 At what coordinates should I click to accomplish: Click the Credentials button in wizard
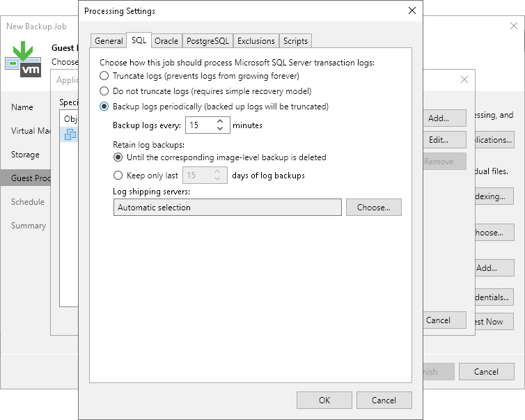(x=494, y=297)
